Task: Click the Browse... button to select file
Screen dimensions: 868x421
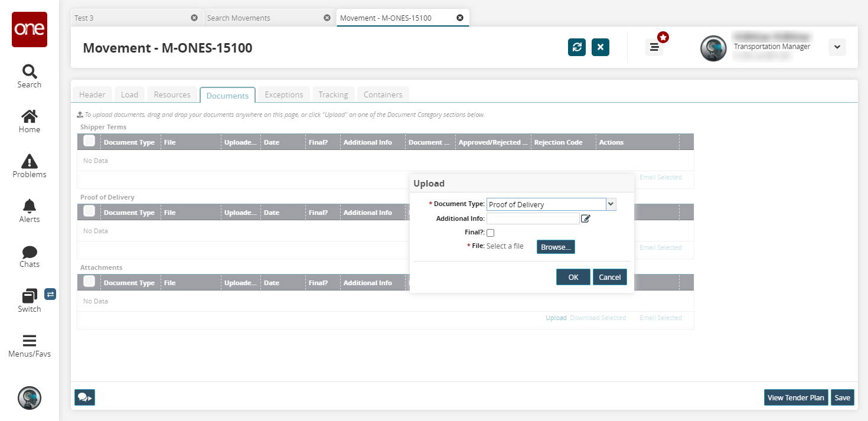Action: [x=556, y=247]
